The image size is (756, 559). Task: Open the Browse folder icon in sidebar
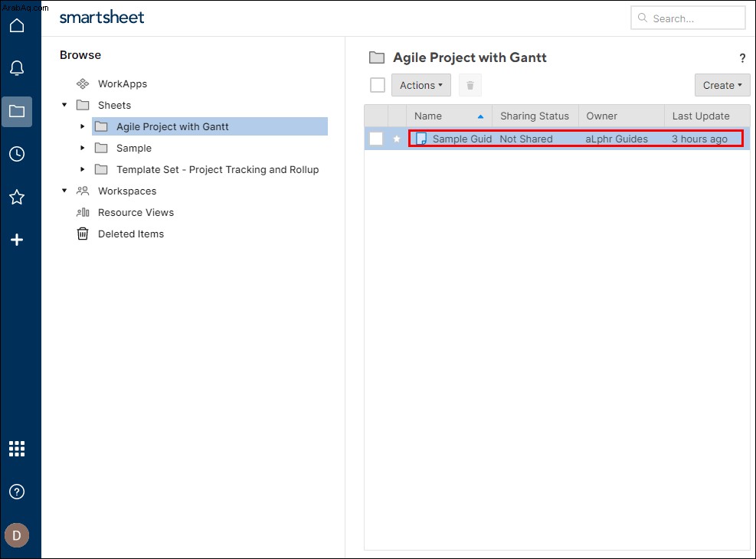click(17, 111)
